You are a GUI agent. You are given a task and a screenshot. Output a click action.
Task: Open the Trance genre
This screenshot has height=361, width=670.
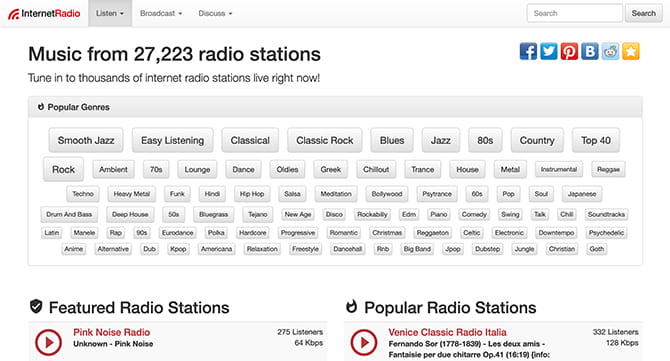[x=423, y=169]
